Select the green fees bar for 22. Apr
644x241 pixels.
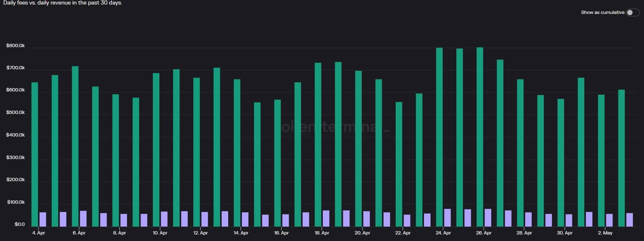(399, 164)
